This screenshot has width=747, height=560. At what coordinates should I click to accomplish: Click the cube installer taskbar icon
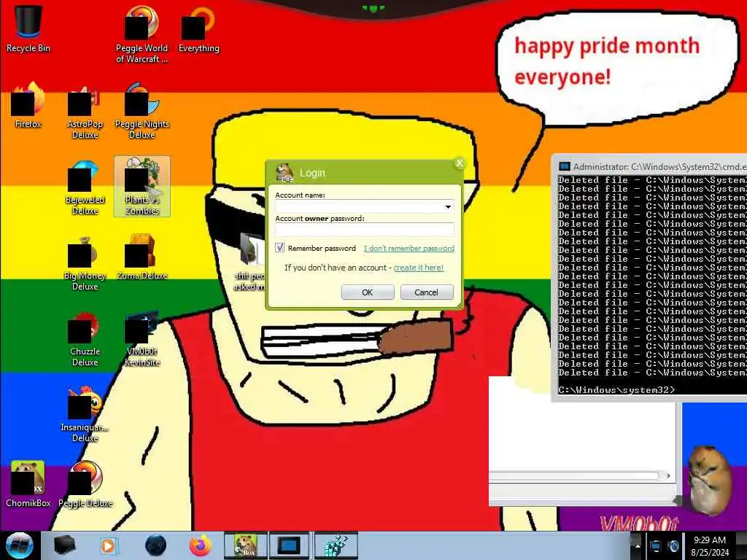(x=336, y=545)
